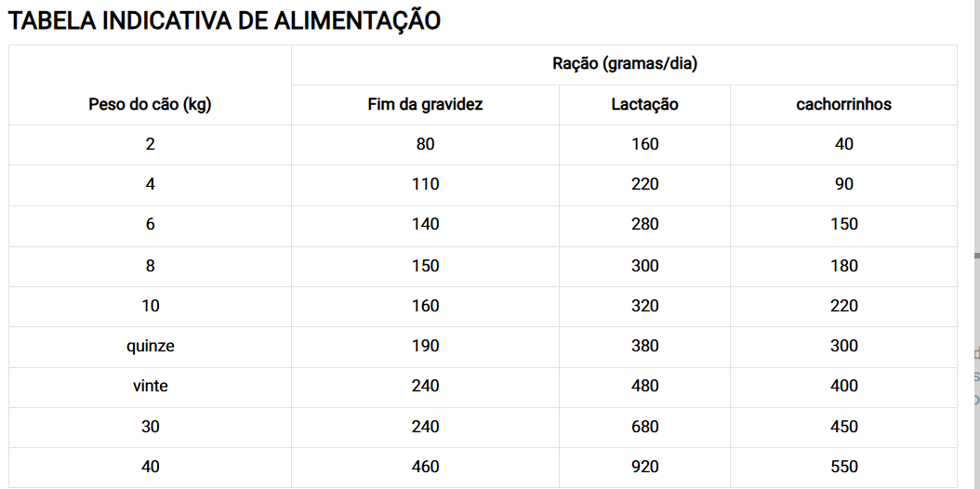Viewport: 980px width, 489px height.
Task: Click the 80 cell in Fim da gravidez
Action: point(425,144)
